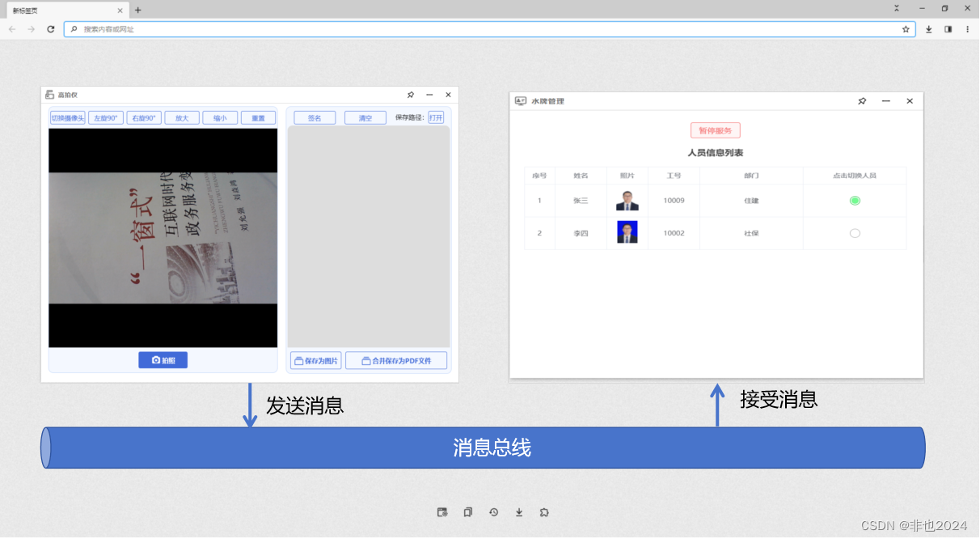This screenshot has width=980, height=539.
Task: Click the 点击切换人员 column header
Action: click(855, 176)
